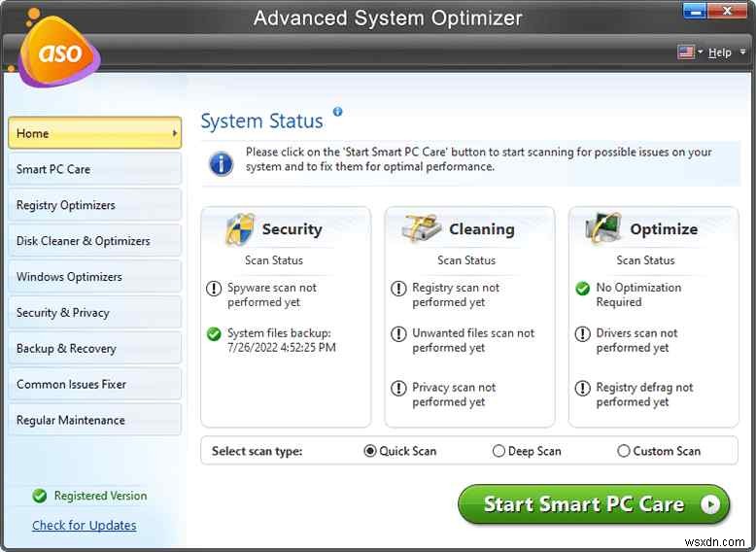
Task: Click the System Status heading
Action: coord(261,121)
